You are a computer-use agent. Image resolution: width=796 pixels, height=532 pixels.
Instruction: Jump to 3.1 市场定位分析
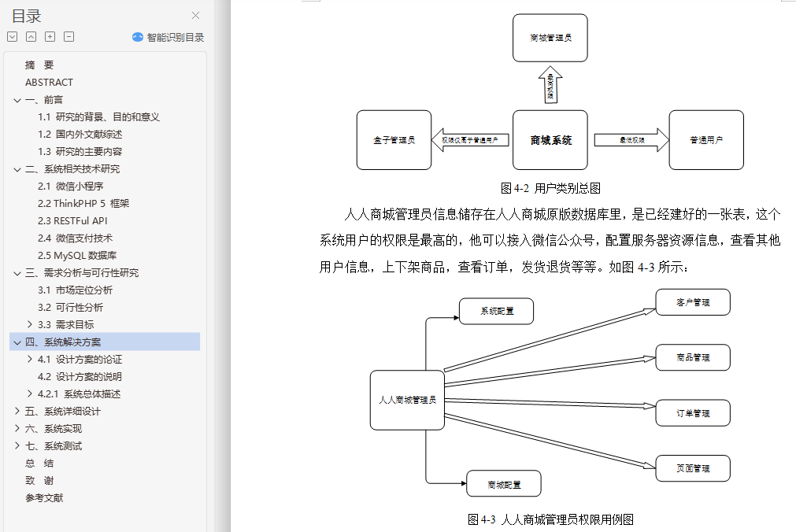click(x=75, y=290)
